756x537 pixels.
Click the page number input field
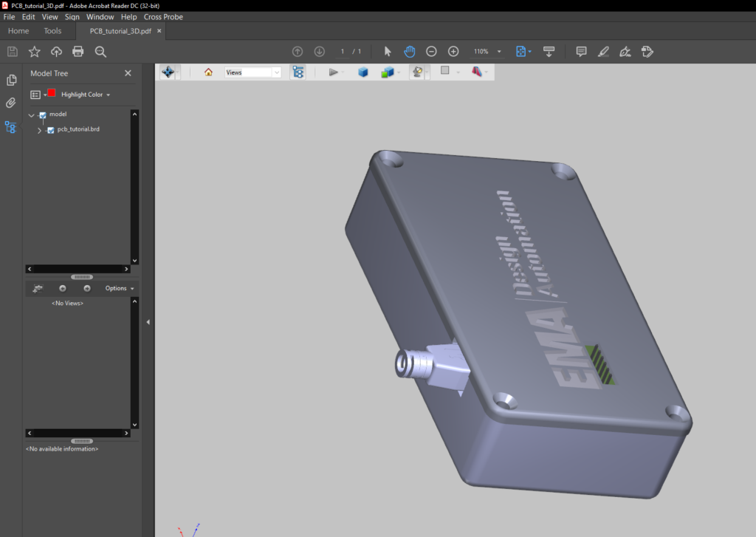(343, 52)
